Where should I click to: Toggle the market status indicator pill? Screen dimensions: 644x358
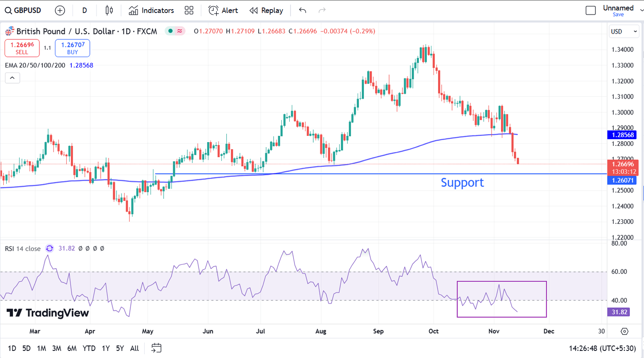pyautogui.click(x=175, y=31)
